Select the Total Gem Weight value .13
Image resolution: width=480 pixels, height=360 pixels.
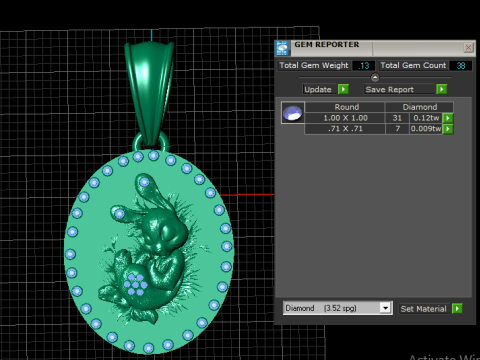(363, 66)
